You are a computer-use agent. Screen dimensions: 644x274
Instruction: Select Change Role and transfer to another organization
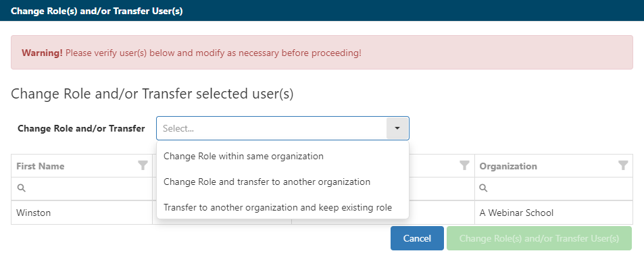click(x=266, y=182)
